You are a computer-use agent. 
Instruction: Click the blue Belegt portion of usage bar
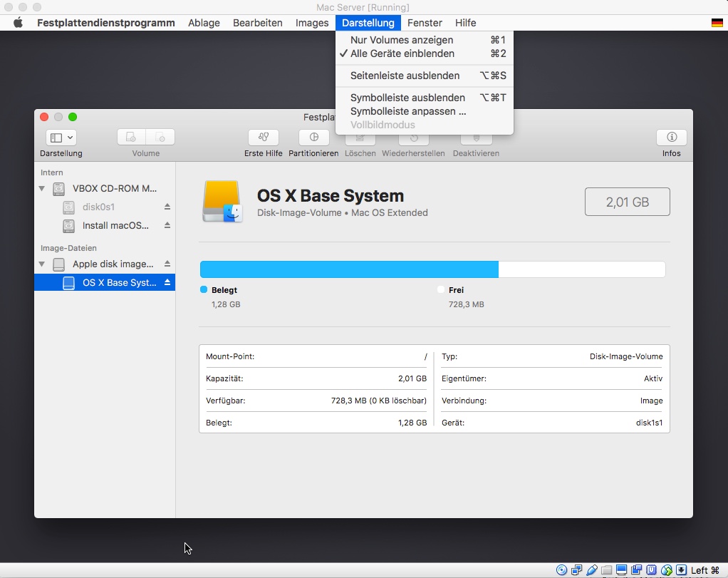[349, 269]
